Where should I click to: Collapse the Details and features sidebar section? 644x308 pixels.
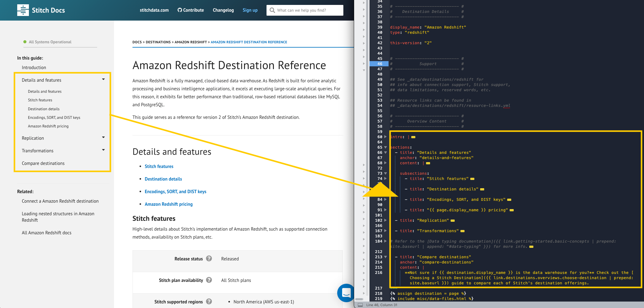click(x=103, y=79)
